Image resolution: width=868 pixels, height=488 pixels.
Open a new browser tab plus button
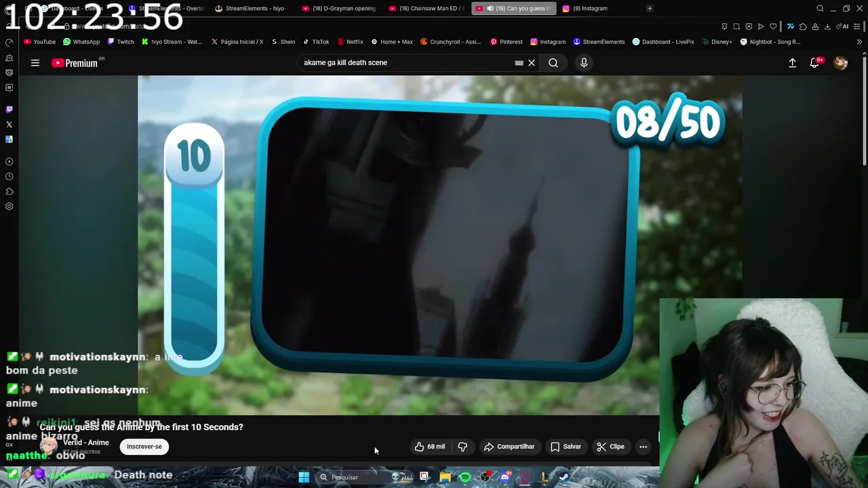tap(650, 8)
